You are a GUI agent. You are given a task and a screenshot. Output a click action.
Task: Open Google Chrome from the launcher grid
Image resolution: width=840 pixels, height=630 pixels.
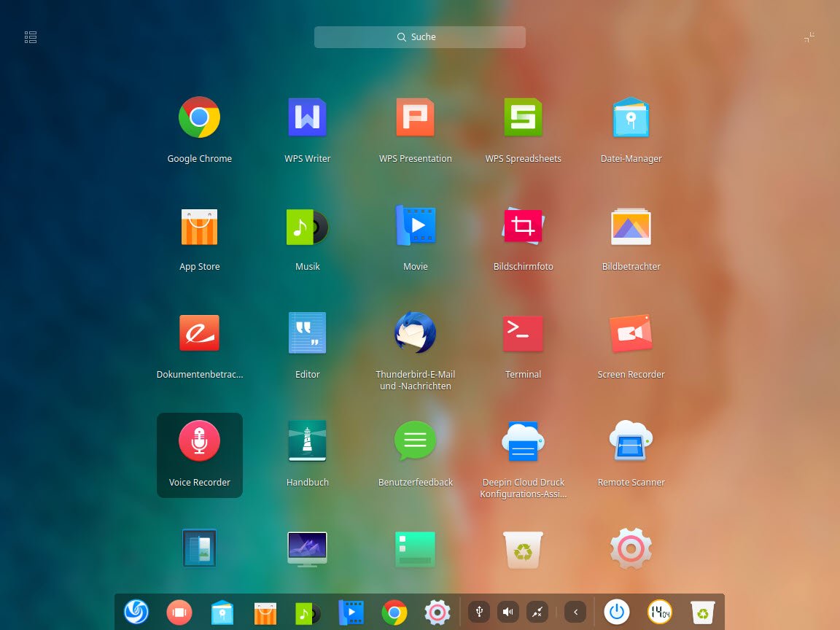pos(199,118)
